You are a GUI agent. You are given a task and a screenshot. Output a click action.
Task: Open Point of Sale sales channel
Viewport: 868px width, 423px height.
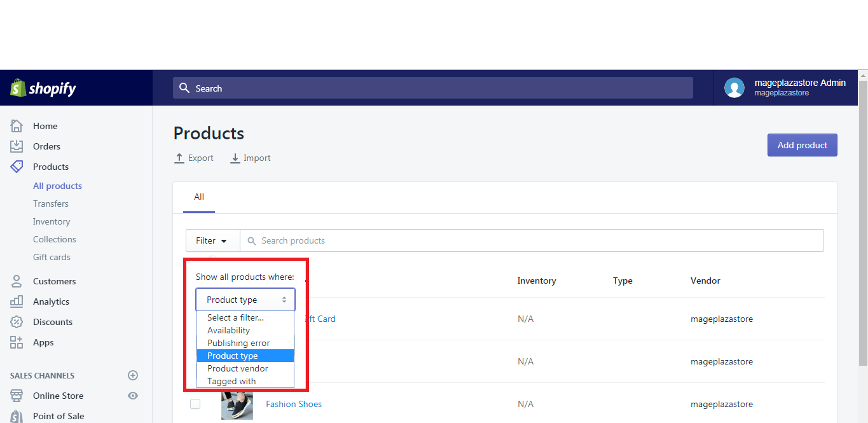point(59,416)
